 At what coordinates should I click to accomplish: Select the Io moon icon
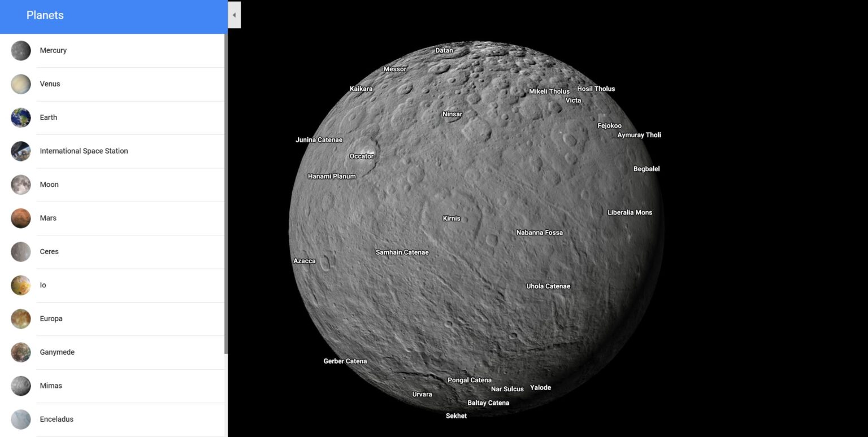point(20,285)
